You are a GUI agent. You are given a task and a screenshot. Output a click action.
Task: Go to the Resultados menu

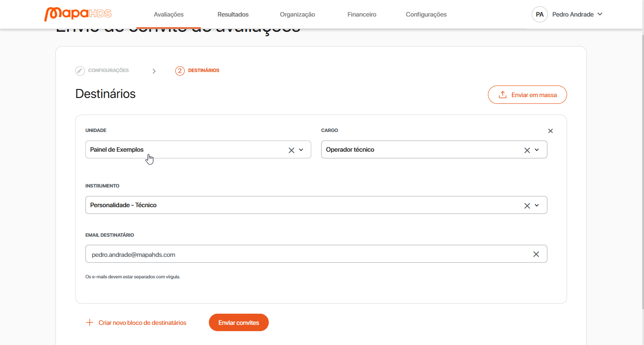233,14
